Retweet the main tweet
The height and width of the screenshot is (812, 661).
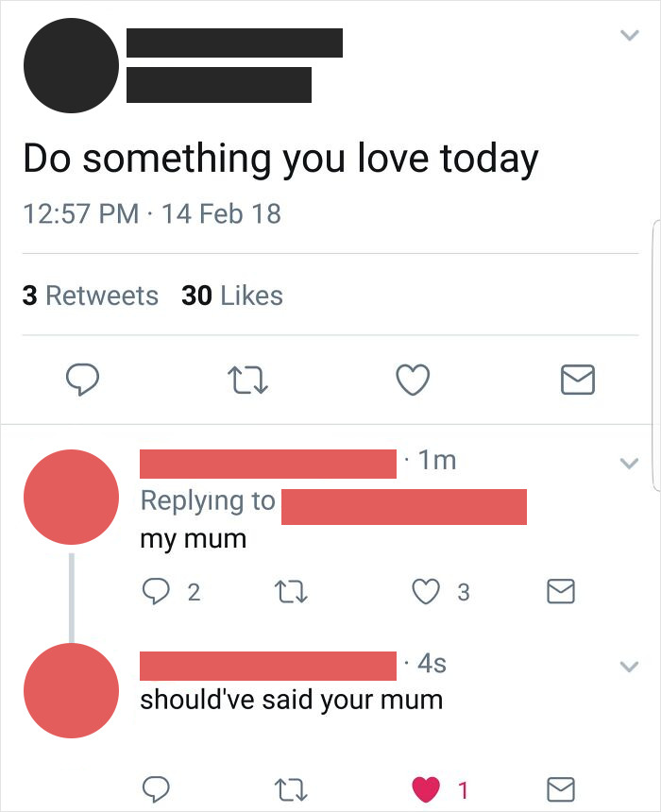coord(247,381)
